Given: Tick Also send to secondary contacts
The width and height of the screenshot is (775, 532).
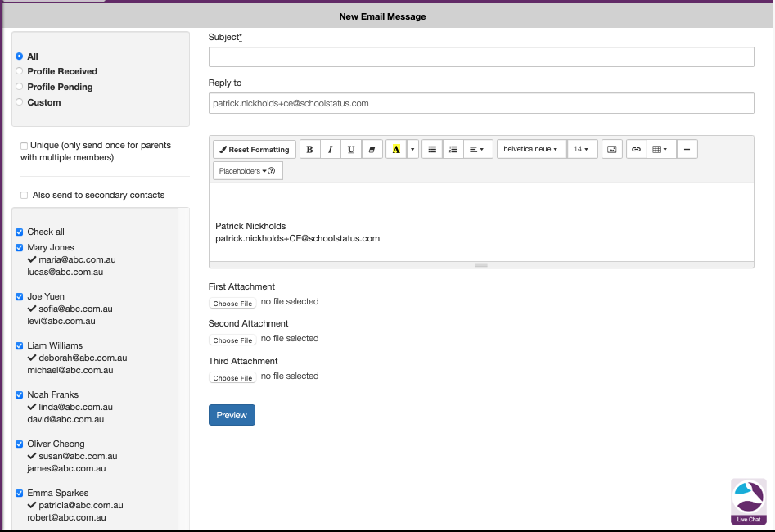Looking at the screenshot, I should click(x=25, y=196).
